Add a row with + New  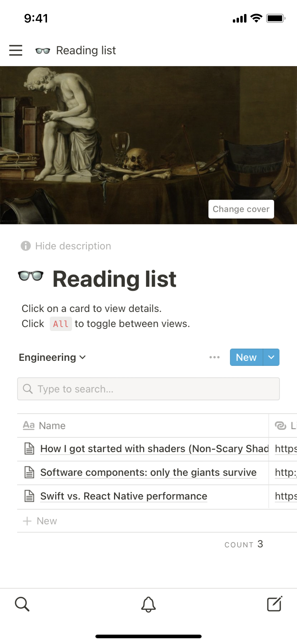point(40,521)
